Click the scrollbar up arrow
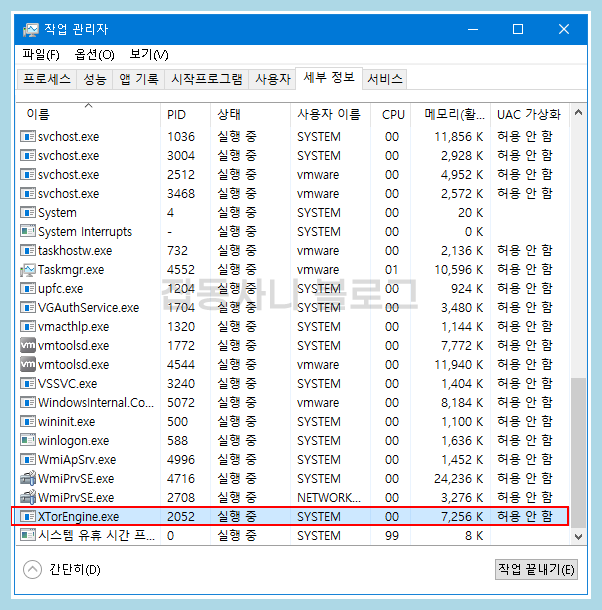Viewport: 602px width, 610px height. click(x=578, y=112)
